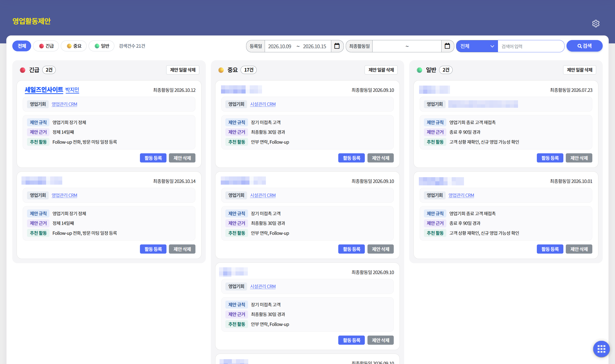The height and width of the screenshot is (364, 615).
Task: Click the 영업활동제안 page title
Action: pyautogui.click(x=31, y=21)
